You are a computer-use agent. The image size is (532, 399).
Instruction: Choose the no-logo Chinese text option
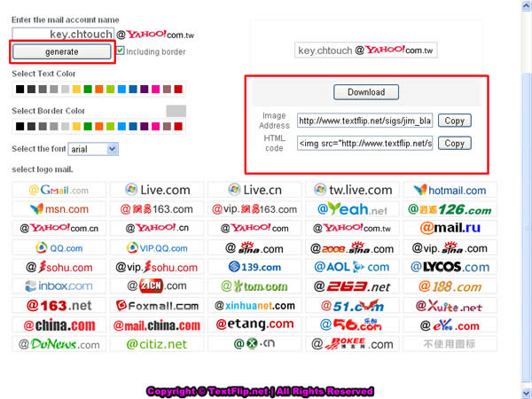point(450,344)
